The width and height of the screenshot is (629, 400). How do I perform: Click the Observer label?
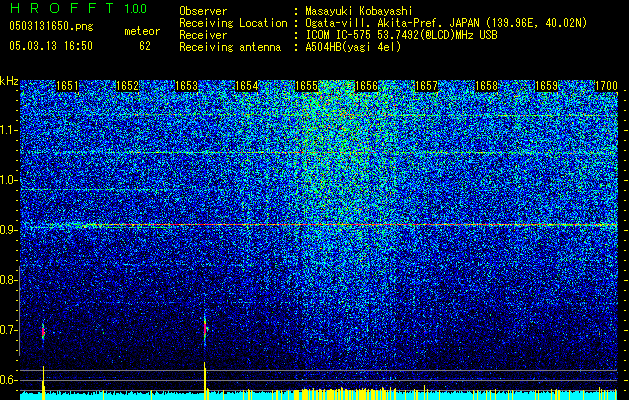pyautogui.click(x=203, y=11)
